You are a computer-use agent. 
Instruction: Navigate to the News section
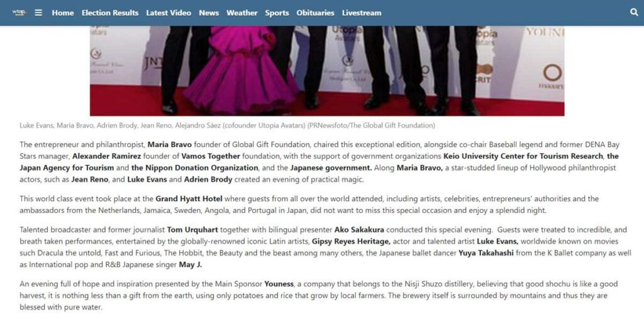pos(209,13)
